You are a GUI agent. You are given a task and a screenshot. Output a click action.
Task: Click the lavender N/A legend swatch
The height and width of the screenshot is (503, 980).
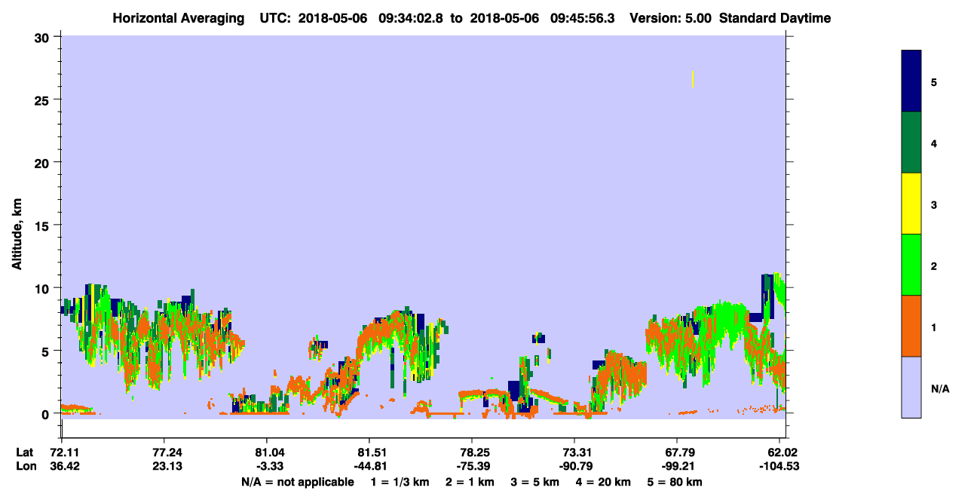(x=911, y=387)
